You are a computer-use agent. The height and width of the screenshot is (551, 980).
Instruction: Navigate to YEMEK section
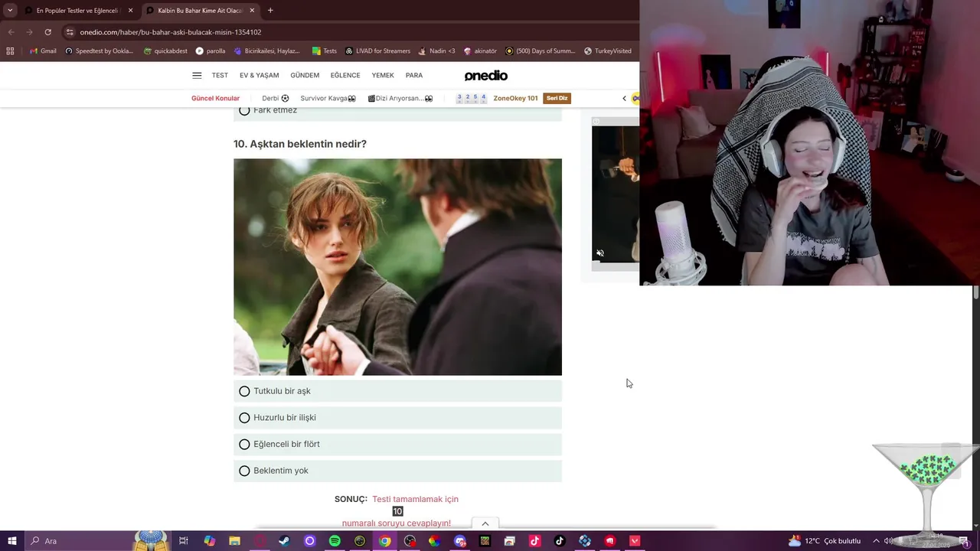[x=383, y=75]
